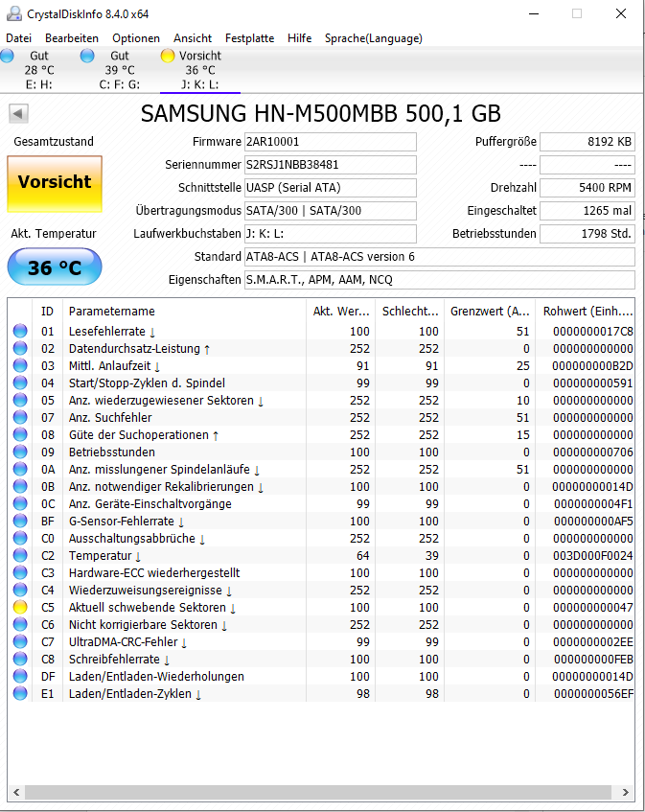The height and width of the screenshot is (812, 645).
Task: Click status orb of Laden/Entladen-Zyklen row
Action: (20, 693)
